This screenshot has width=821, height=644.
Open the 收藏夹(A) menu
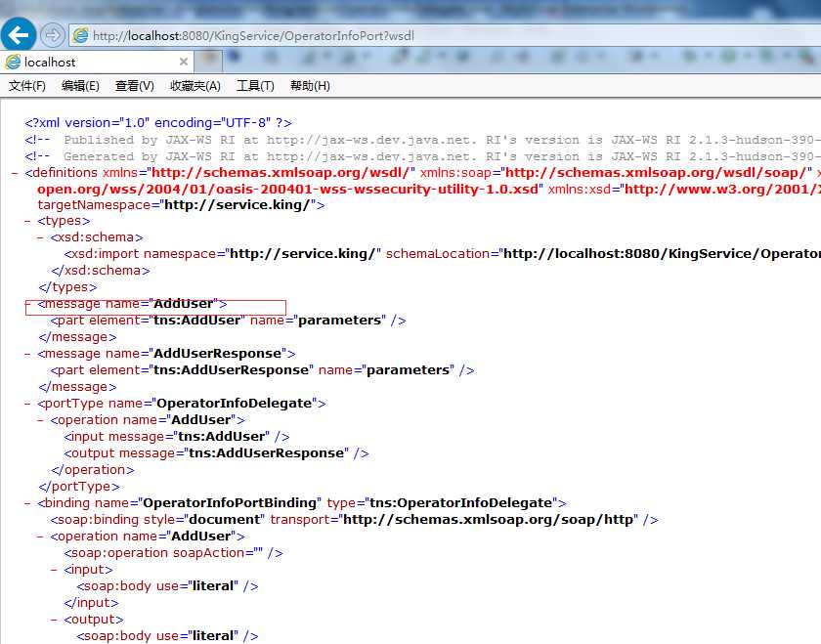click(195, 85)
